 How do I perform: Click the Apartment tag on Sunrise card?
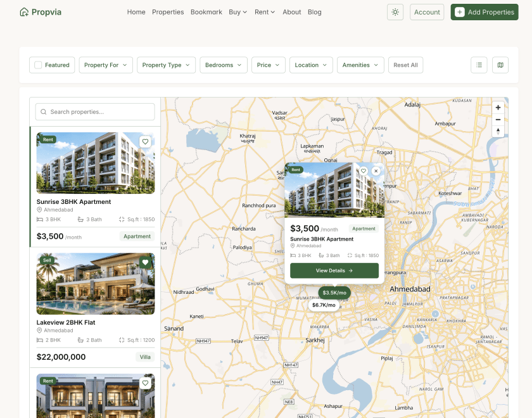pos(137,236)
